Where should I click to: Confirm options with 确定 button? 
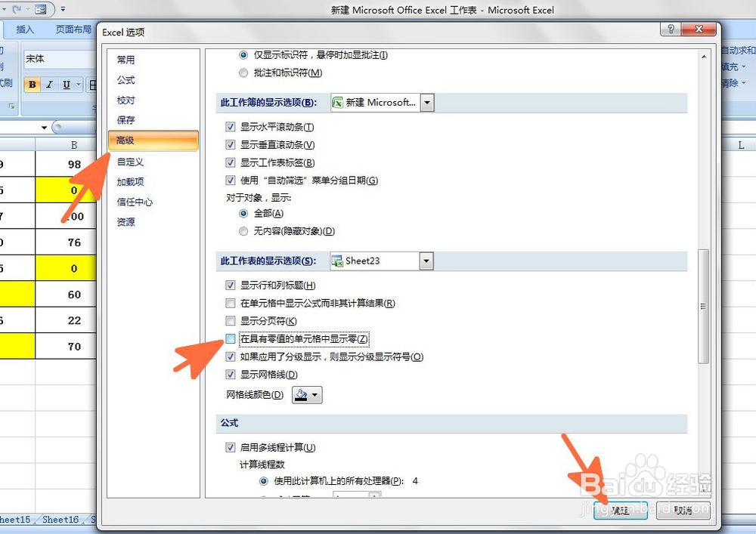click(620, 511)
